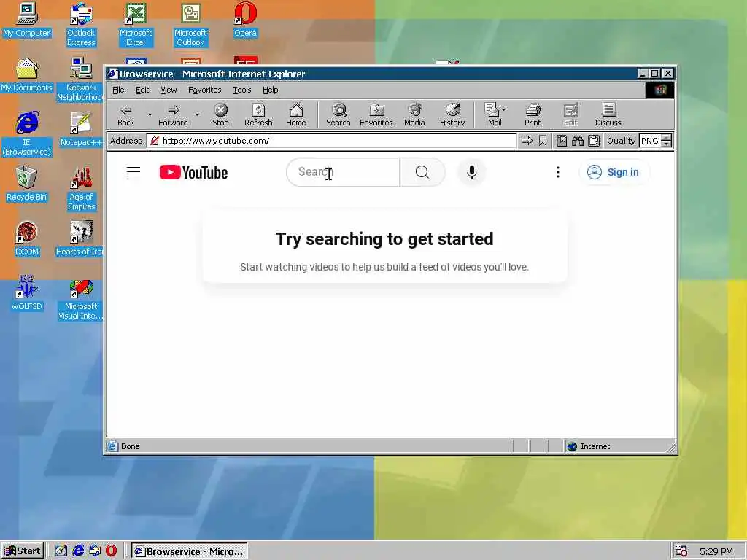Screen dimensions: 747x560
Task: Open the Media toolbar button
Action: point(414,114)
